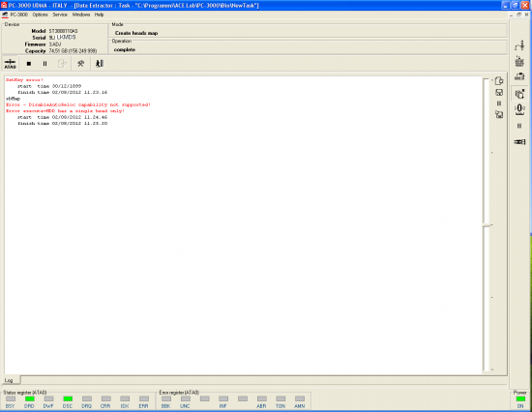Select the Log tab at the bottom
Viewport: 532px width, 412px height.
click(x=9, y=380)
